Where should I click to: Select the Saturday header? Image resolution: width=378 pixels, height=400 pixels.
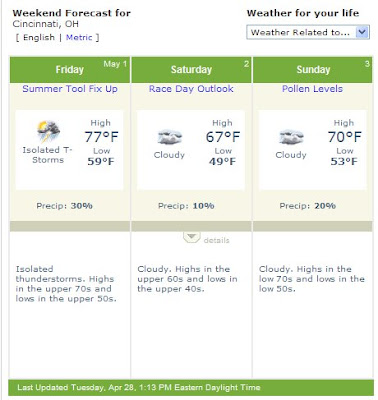click(191, 70)
